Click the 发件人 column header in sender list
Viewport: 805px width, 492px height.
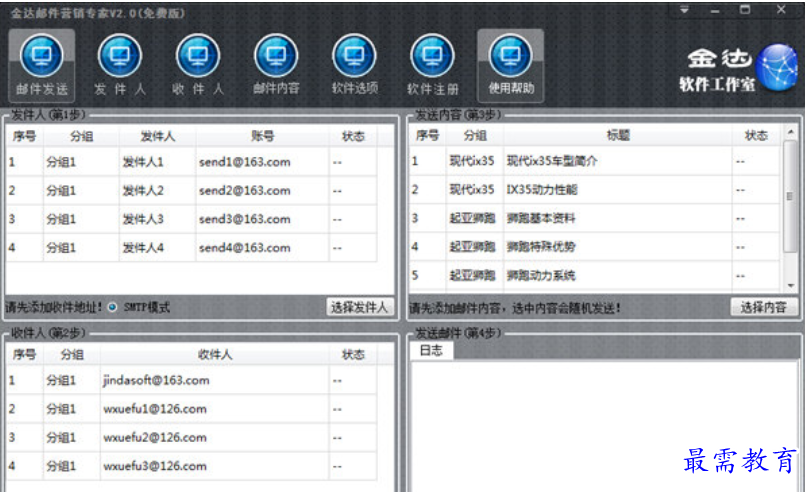click(x=158, y=136)
